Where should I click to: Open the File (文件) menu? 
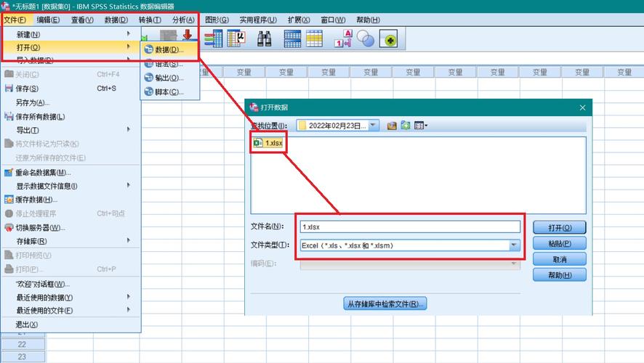coord(15,20)
